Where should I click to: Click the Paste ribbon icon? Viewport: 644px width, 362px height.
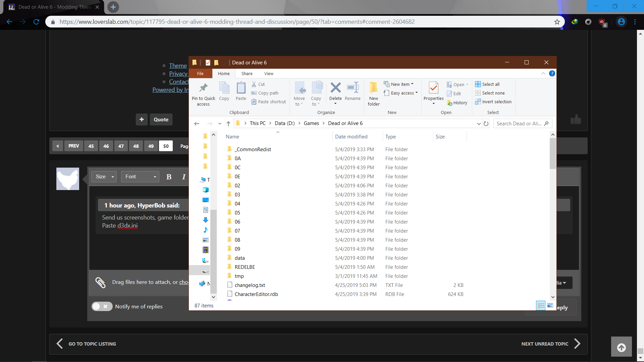tap(241, 88)
